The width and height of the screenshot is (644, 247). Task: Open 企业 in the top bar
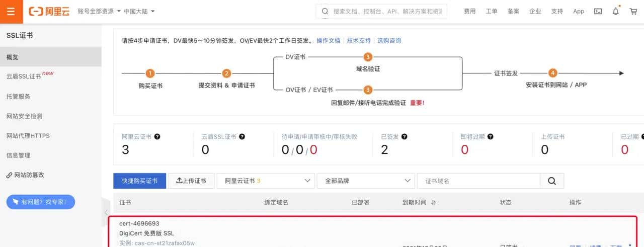535,11
